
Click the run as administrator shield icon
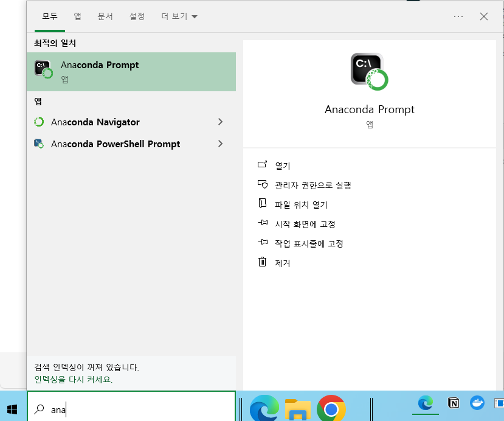262,184
